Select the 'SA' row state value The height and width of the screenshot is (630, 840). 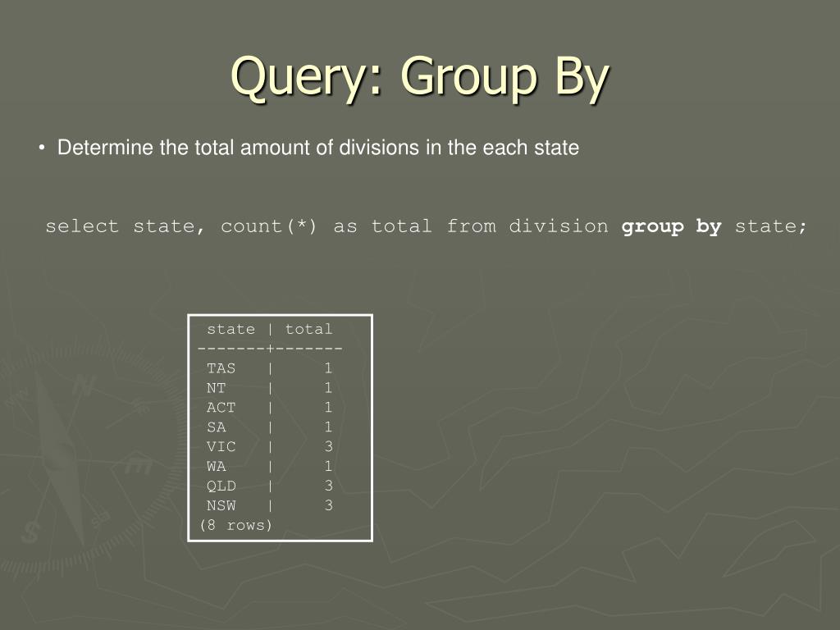coord(217,427)
